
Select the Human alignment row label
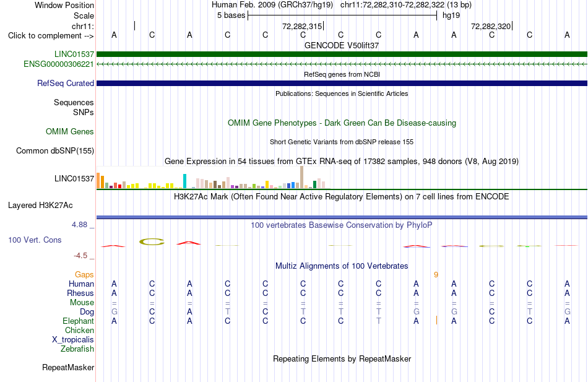pos(81,284)
